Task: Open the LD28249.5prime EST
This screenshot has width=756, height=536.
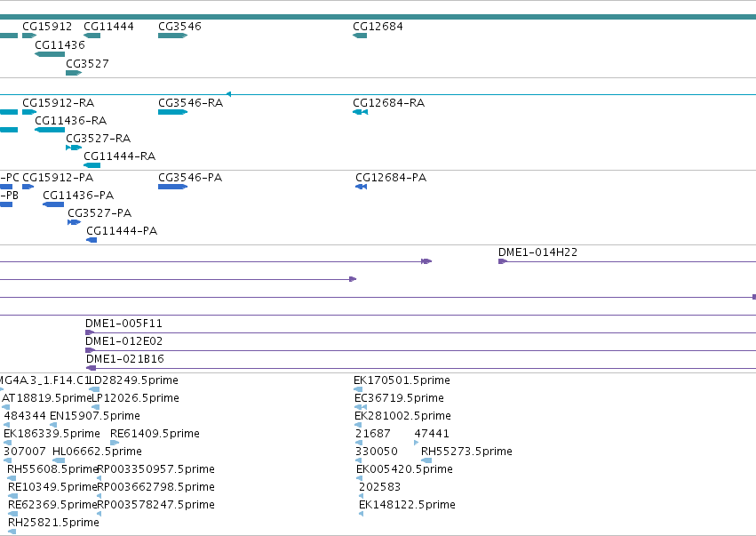Action: pos(94,389)
